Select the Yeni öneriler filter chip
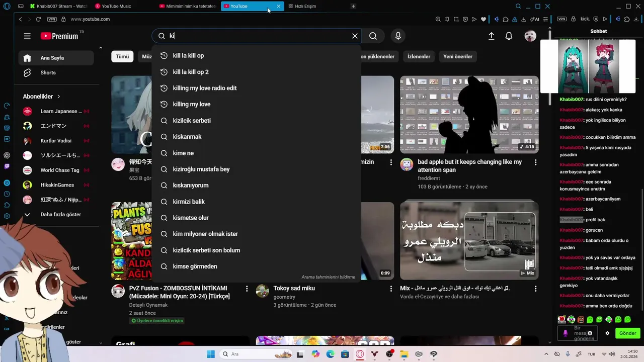Image resolution: width=644 pixels, height=362 pixels. tap(457, 56)
